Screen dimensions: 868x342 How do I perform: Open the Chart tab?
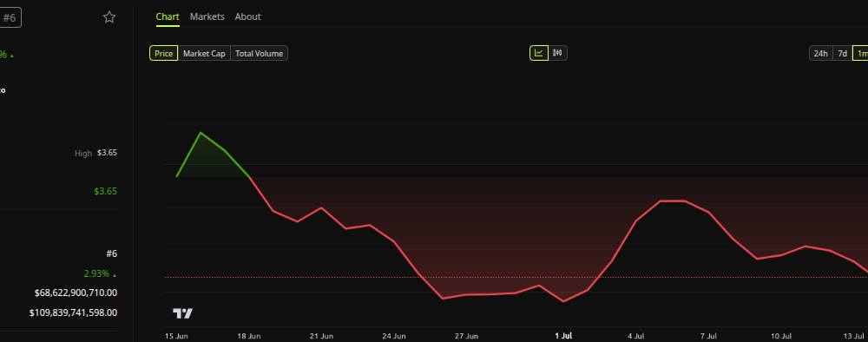point(168,16)
